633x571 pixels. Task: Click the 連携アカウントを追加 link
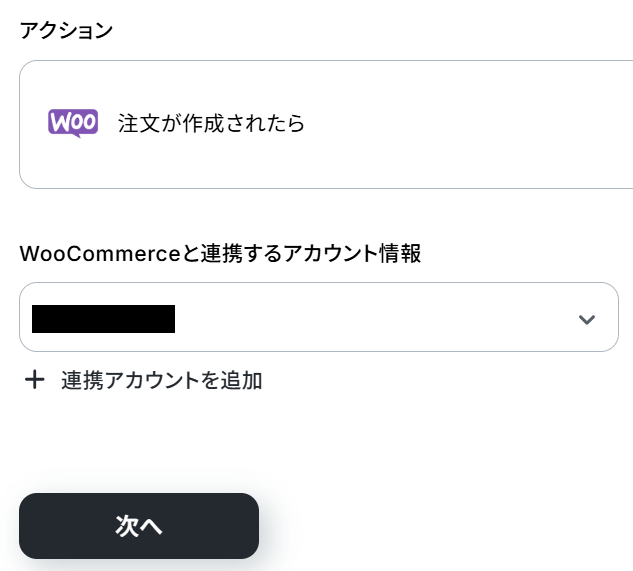pyautogui.click(x=161, y=380)
